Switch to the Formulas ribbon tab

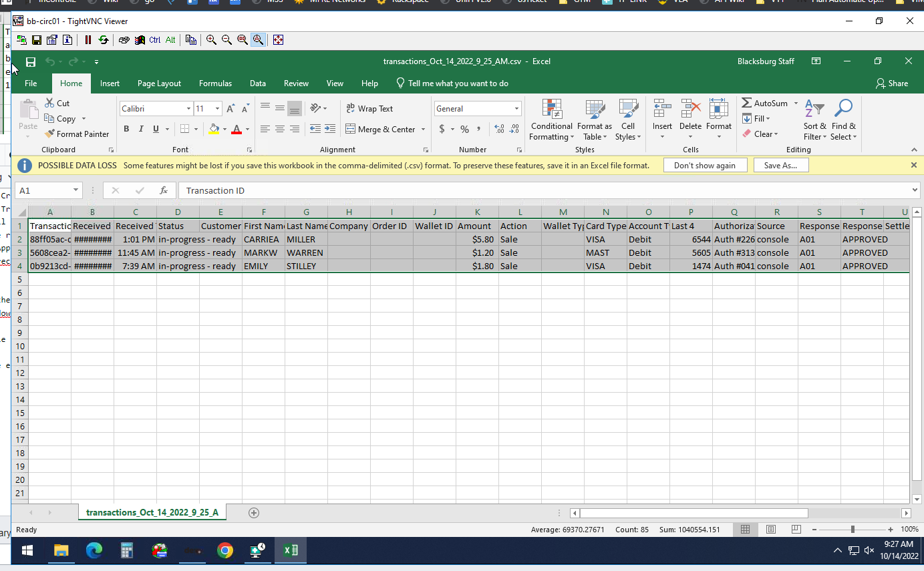[x=215, y=83]
